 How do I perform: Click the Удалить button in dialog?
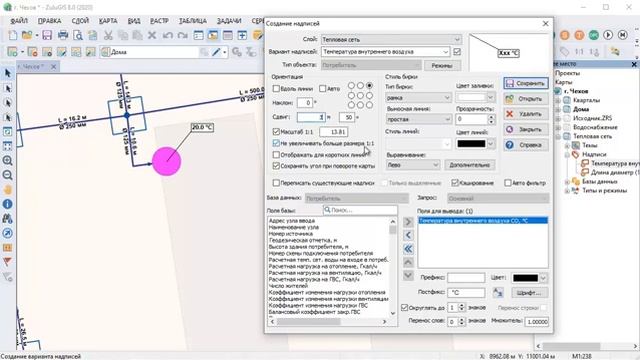point(526,114)
